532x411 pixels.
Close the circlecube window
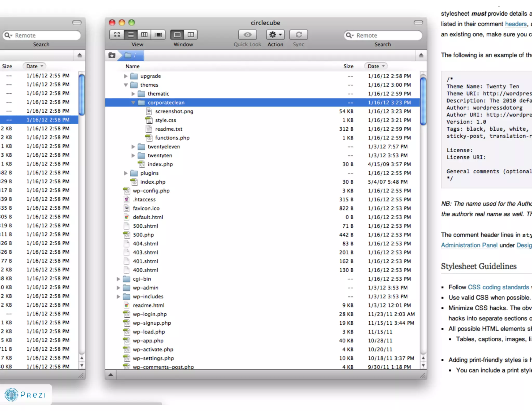112,23
